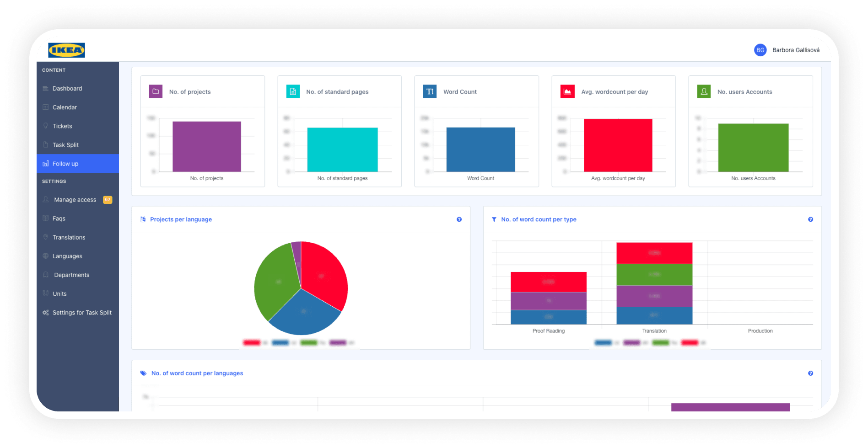Click the word count per languages tag icon

click(143, 373)
